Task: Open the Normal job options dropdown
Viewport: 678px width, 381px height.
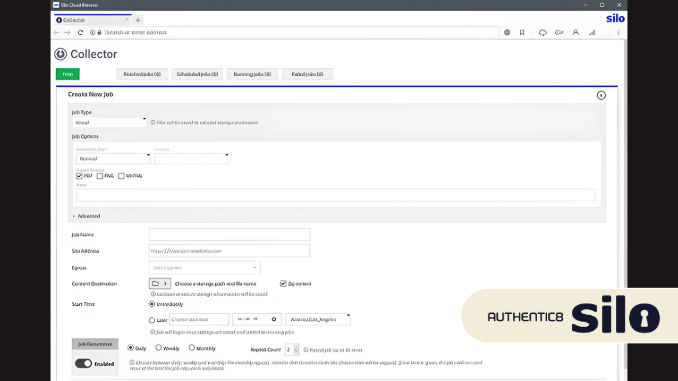Action: click(x=113, y=159)
